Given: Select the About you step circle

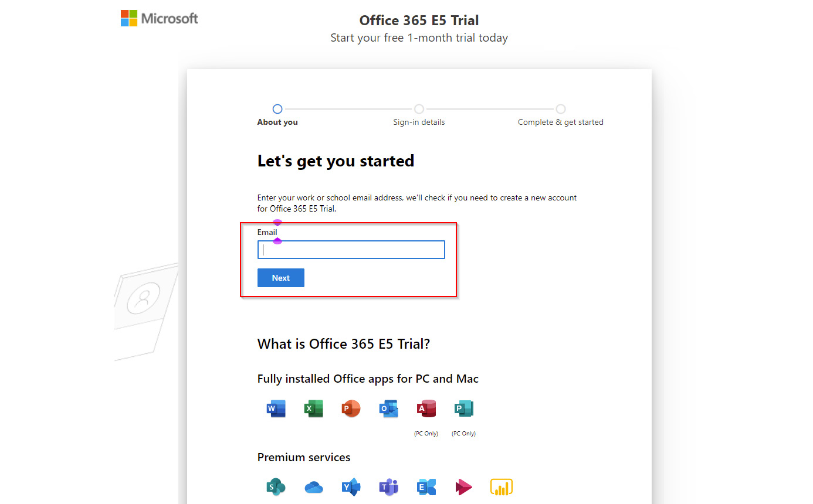Looking at the screenshot, I should pos(277,109).
